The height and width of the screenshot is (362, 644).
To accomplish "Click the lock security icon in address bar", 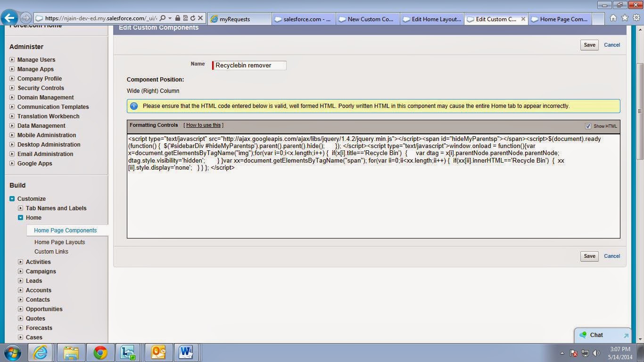I will pyautogui.click(x=177, y=18).
